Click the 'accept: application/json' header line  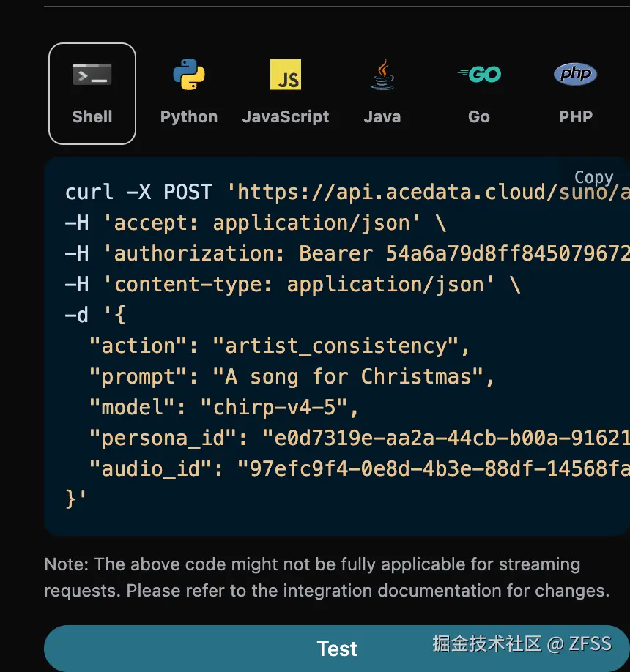click(256, 223)
